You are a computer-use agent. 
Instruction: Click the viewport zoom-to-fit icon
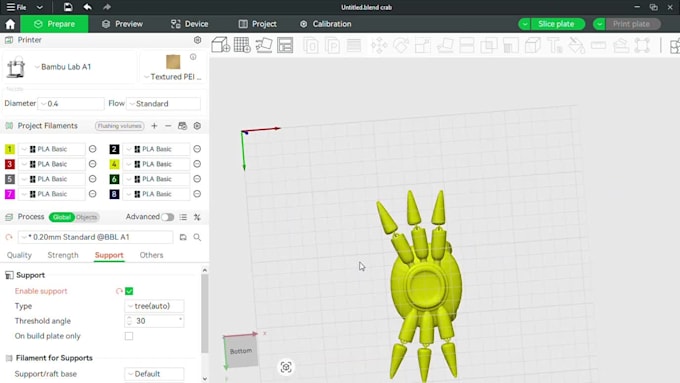pos(286,367)
